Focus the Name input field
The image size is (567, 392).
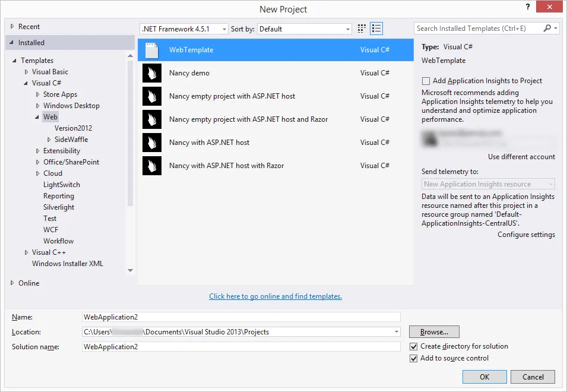(241, 317)
